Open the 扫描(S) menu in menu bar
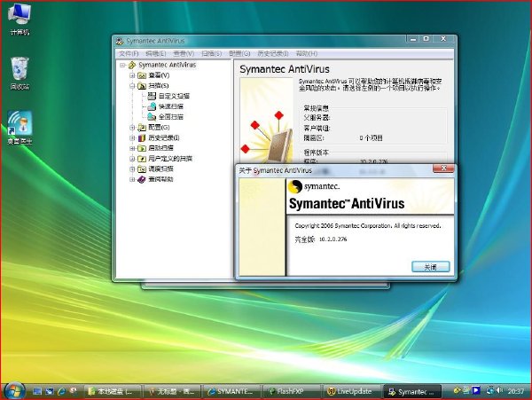The height and width of the screenshot is (400, 532). 211,53
